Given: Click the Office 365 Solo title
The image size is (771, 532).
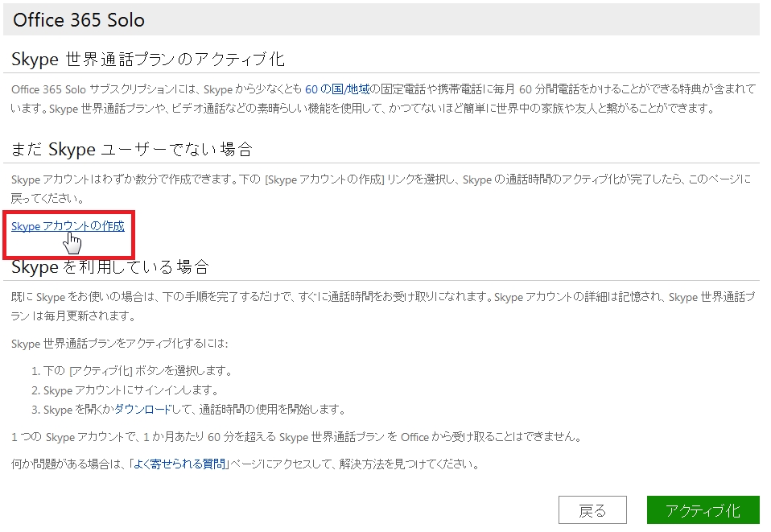Looking at the screenshot, I should click(x=79, y=20).
